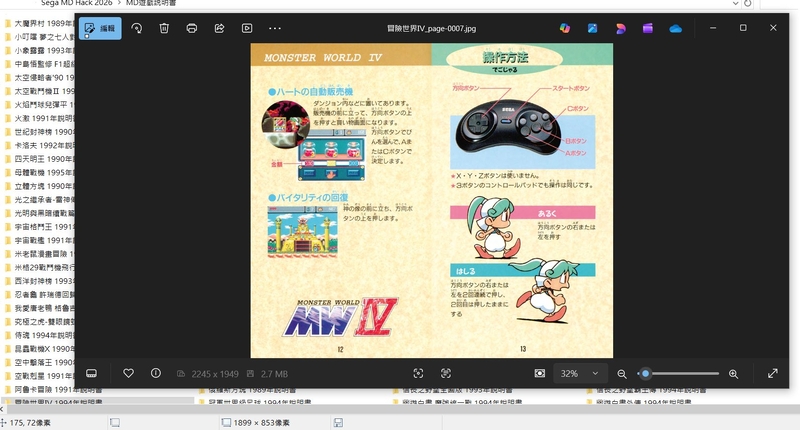Screen dimensions: 800x430
Task: Select the 中島悟監修 F1 folder
Action: (x=40, y=64)
